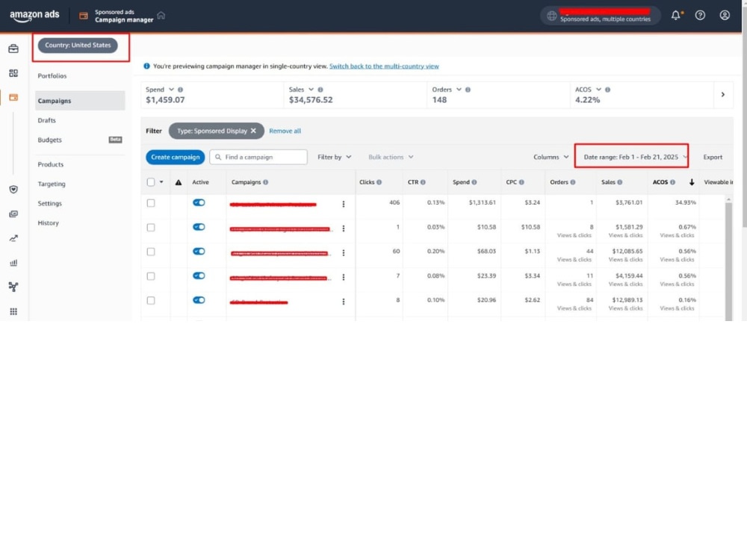
Task: Click the info icon next to ACOS summary
Action: point(607,90)
